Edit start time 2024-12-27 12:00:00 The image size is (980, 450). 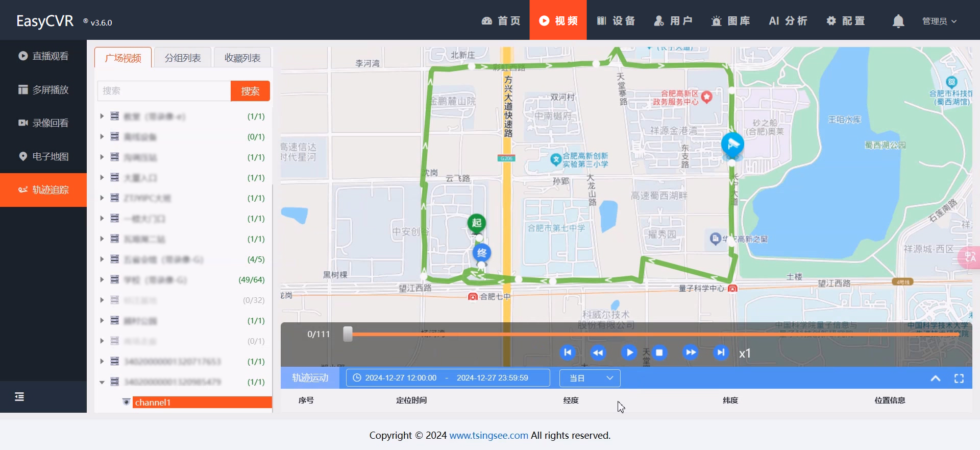(x=401, y=378)
